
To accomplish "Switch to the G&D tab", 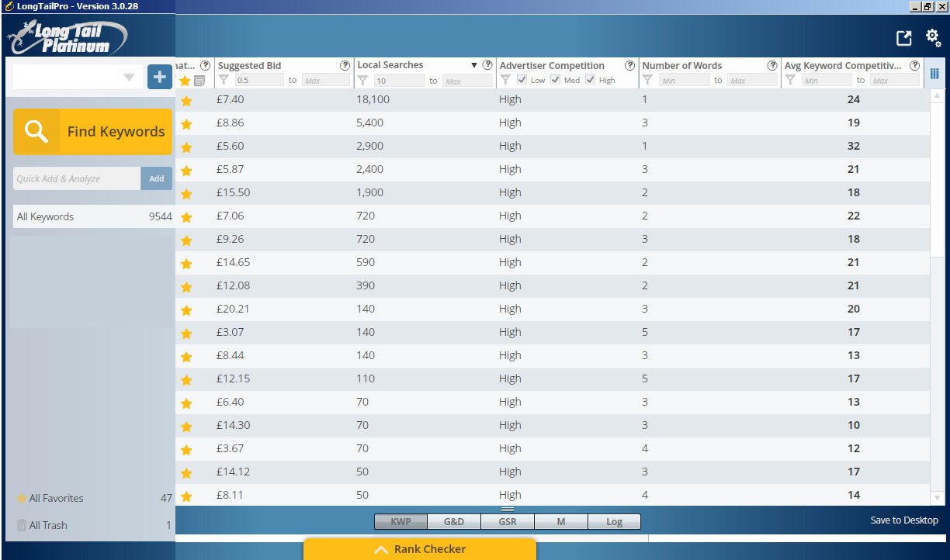I will click(454, 522).
